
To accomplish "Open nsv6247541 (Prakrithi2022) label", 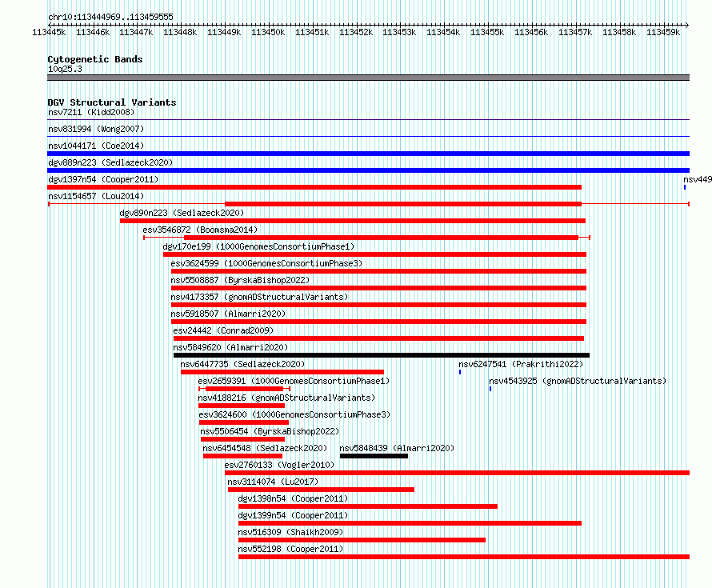I will point(521,364).
